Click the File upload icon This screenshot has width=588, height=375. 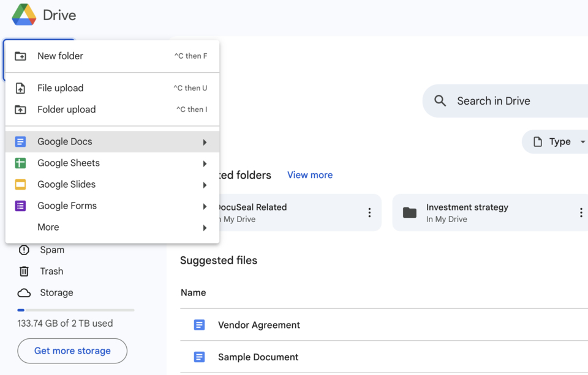tap(20, 89)
